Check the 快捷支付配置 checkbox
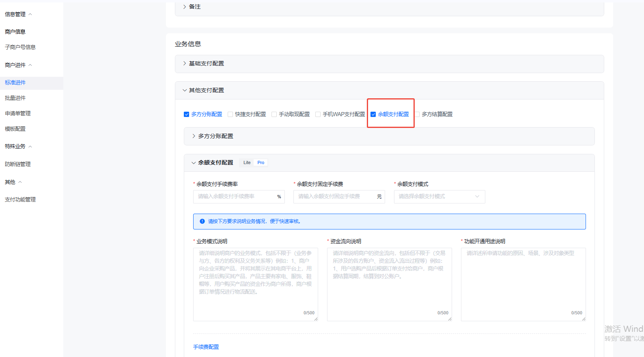 230,115
